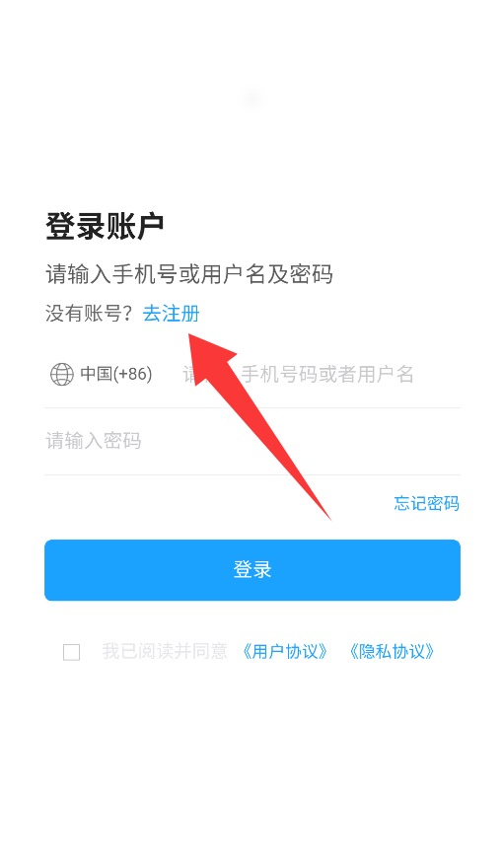The height and width of the screenshot is (868, 503).
Task: Open the 《用户协议》 link
Action: click(x=284, y=652)
